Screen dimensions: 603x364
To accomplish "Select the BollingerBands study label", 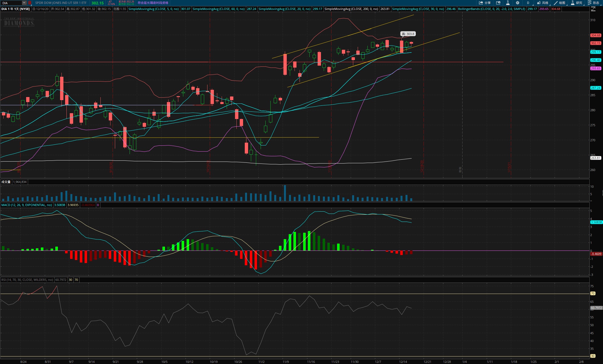I will click(x=492, y=9).
